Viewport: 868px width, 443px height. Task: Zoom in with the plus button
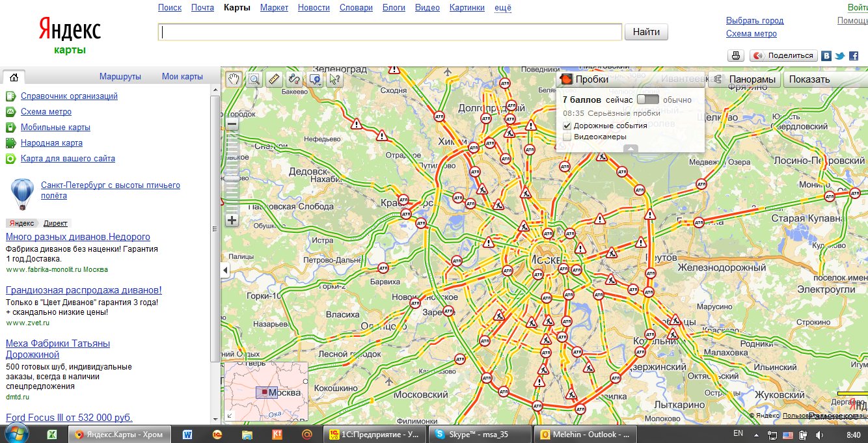[232, 220]
